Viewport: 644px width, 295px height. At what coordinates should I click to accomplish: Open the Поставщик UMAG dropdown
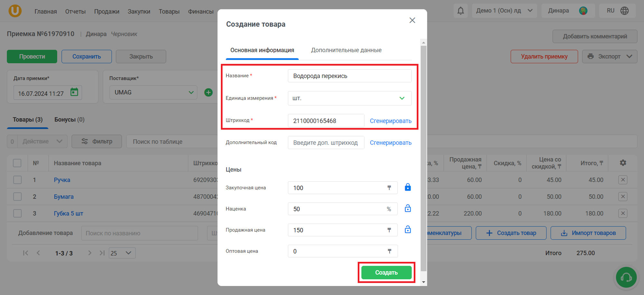click(x=153, y=92)
